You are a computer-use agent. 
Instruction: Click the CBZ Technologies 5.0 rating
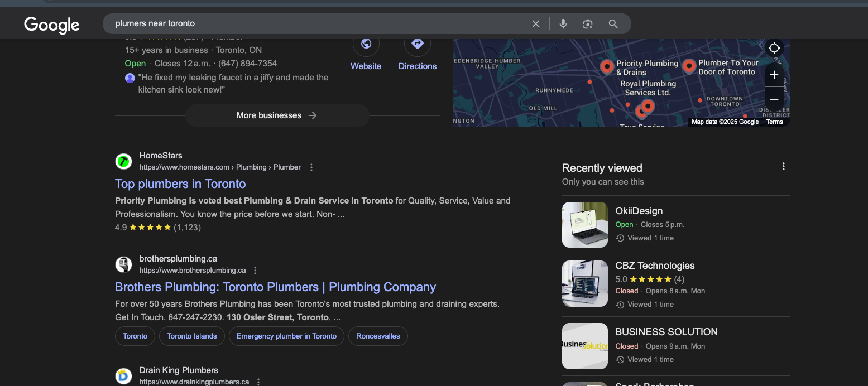pos(650,279)
